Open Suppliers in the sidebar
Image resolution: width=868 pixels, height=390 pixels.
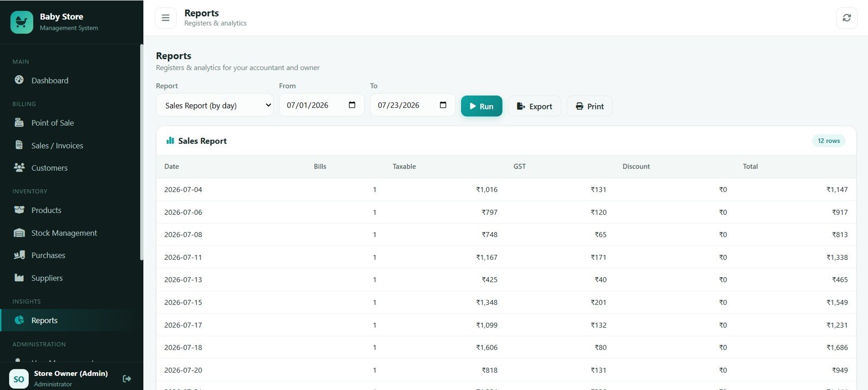click(71, 278)
